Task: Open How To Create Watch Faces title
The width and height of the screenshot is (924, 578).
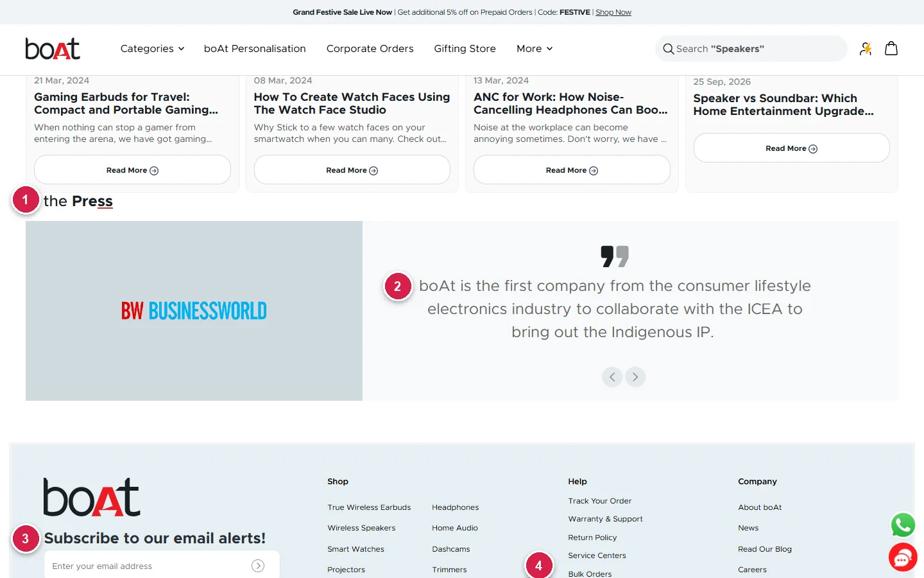Action: (352, 103)
